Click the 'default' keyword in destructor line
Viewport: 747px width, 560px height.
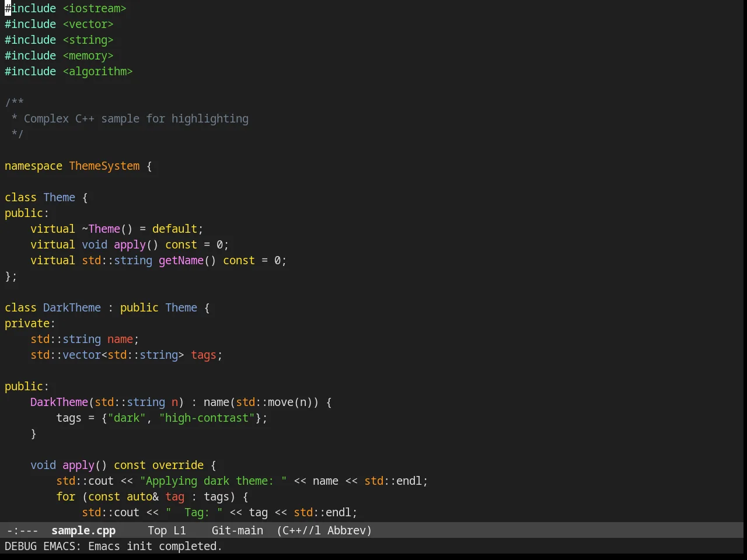[174, 229]
